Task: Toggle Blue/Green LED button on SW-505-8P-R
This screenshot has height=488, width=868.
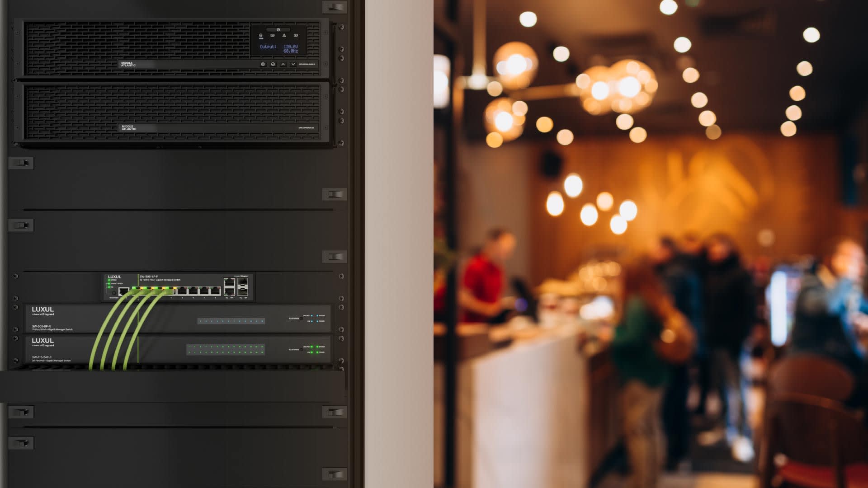Action: 302,319
